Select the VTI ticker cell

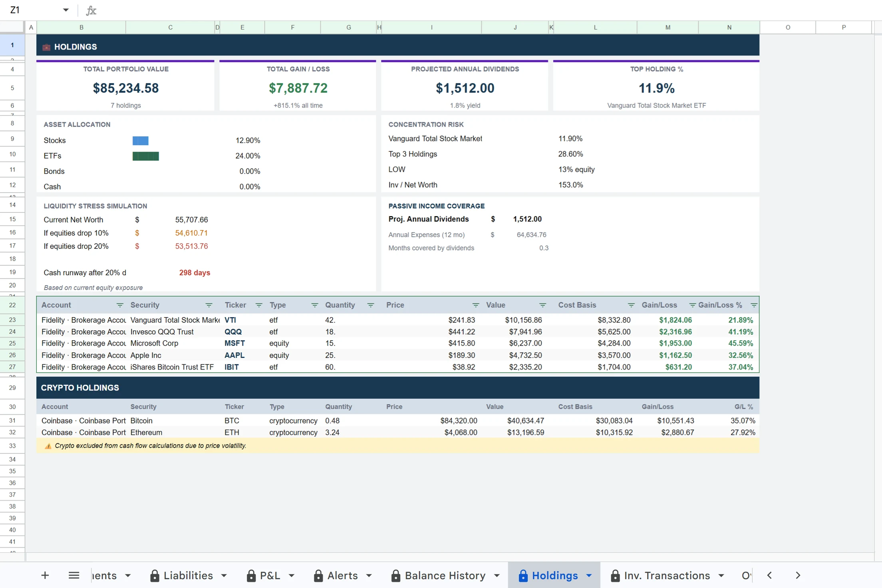coord(242,320)
